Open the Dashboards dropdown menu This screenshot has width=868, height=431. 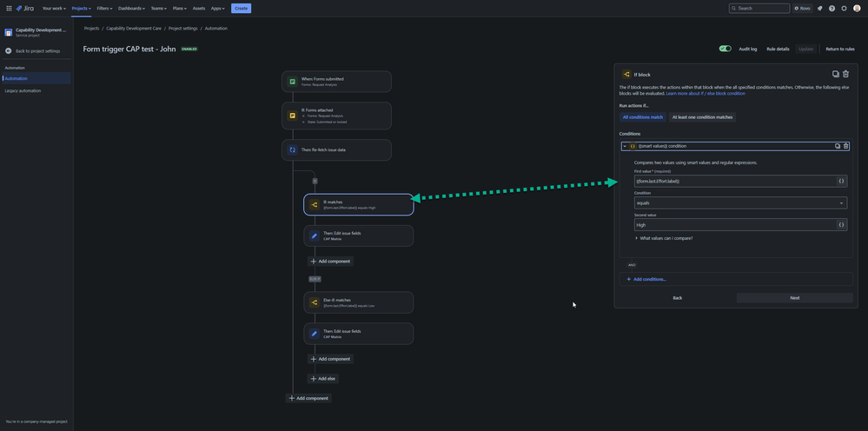132,9
